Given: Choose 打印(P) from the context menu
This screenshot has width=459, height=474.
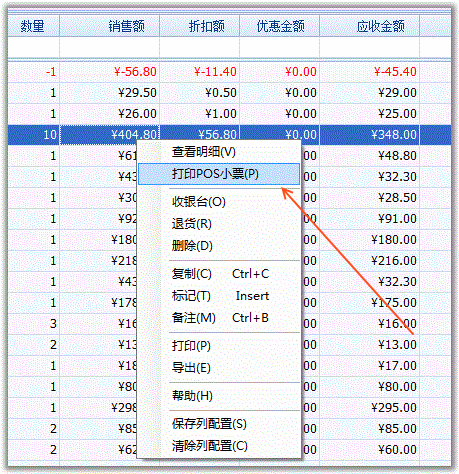Looking at the screenshot, I should click(x=219, y=346).
